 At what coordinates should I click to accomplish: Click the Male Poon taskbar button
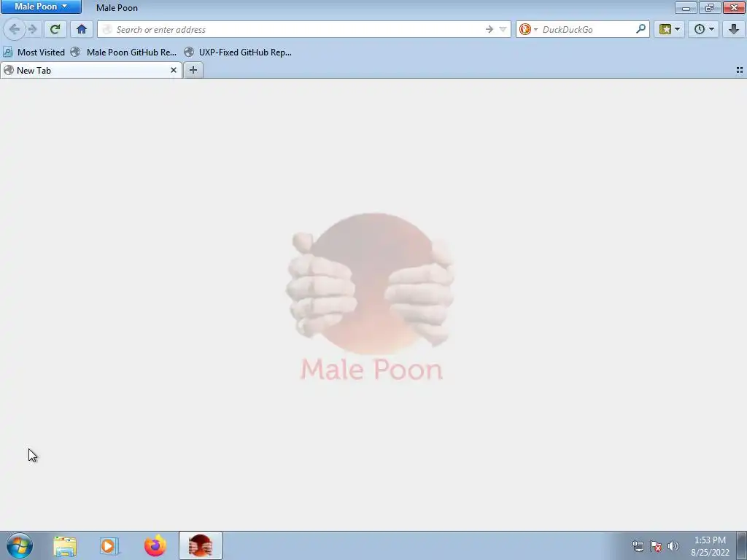pyautogui.click(x=200, y=545)
